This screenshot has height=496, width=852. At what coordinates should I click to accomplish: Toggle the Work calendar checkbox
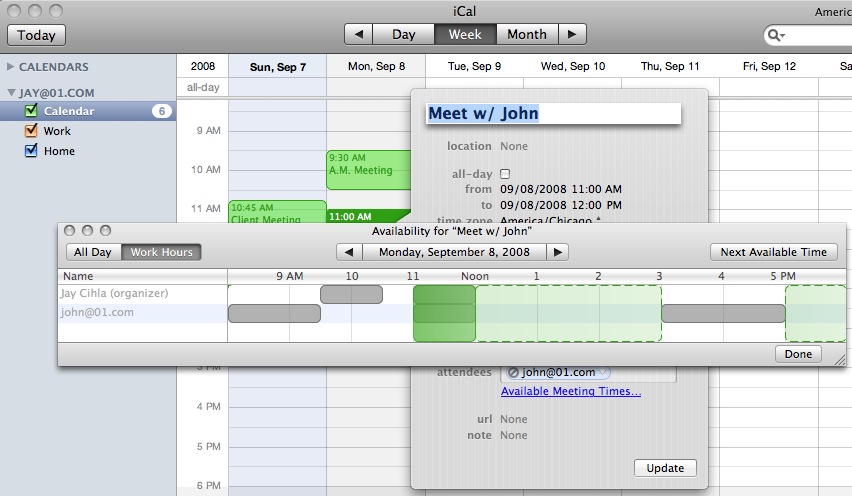(31, 130)
